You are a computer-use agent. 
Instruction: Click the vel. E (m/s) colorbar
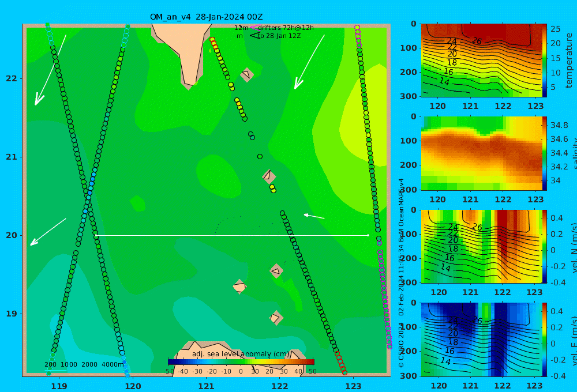545,340
